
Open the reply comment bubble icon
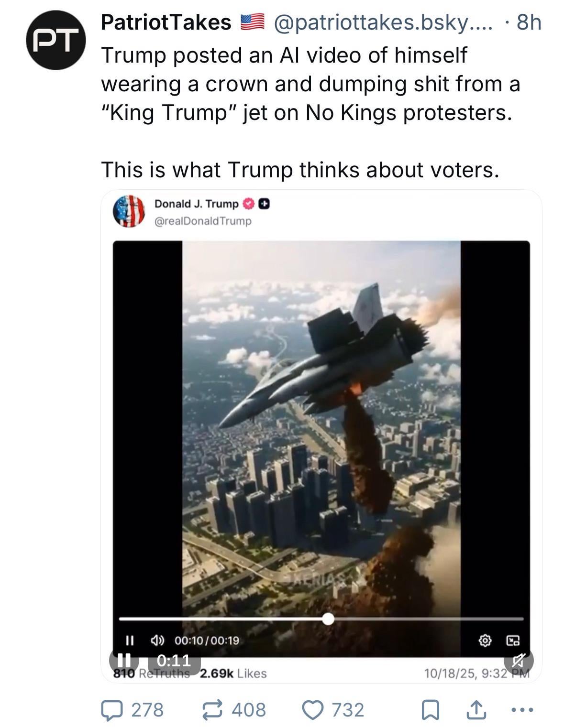point(111,710)
